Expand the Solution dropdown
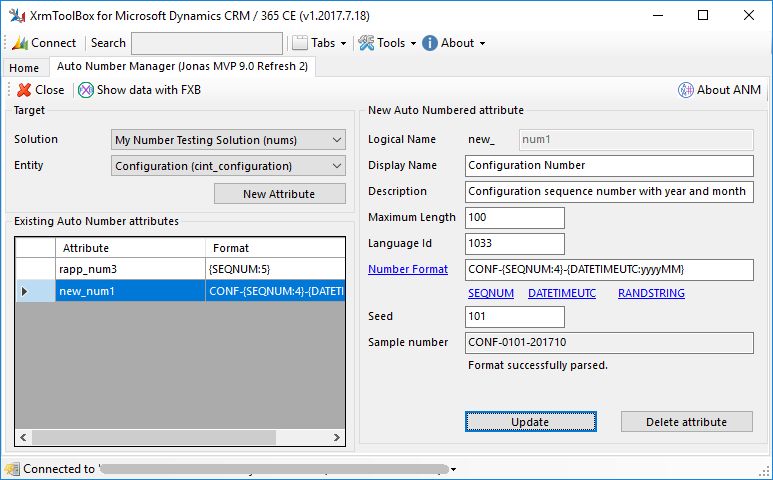This screenshot has height=480, width=773. point(335,141)
